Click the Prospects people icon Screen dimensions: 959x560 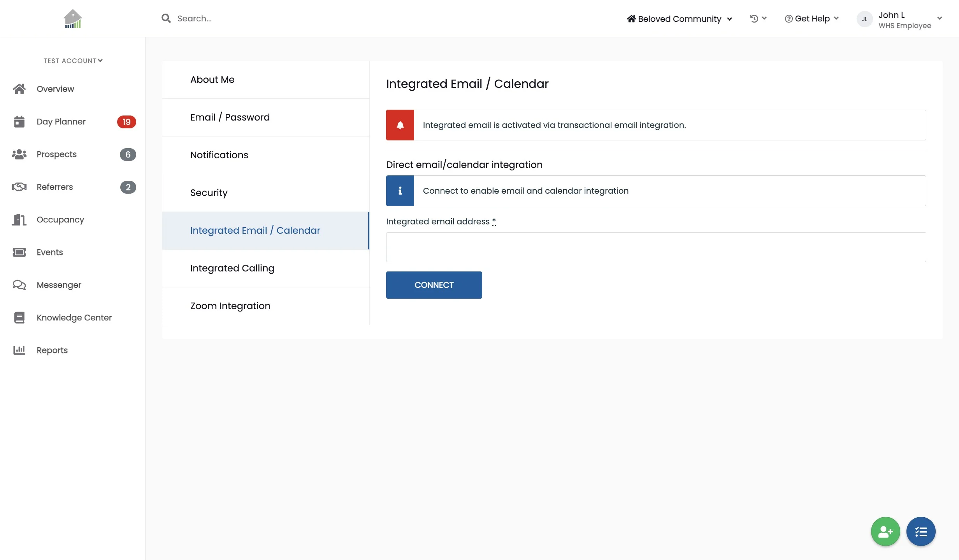(x=19, y=154)
